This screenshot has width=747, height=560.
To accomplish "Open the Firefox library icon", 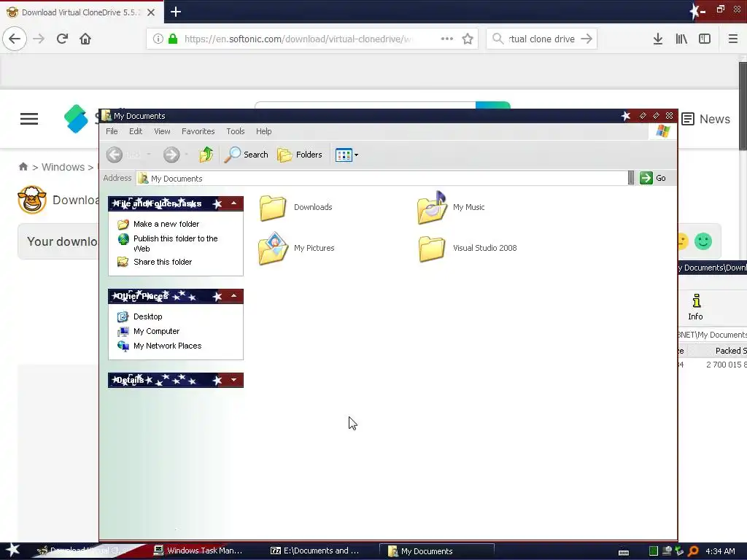I will pos(681,39).
